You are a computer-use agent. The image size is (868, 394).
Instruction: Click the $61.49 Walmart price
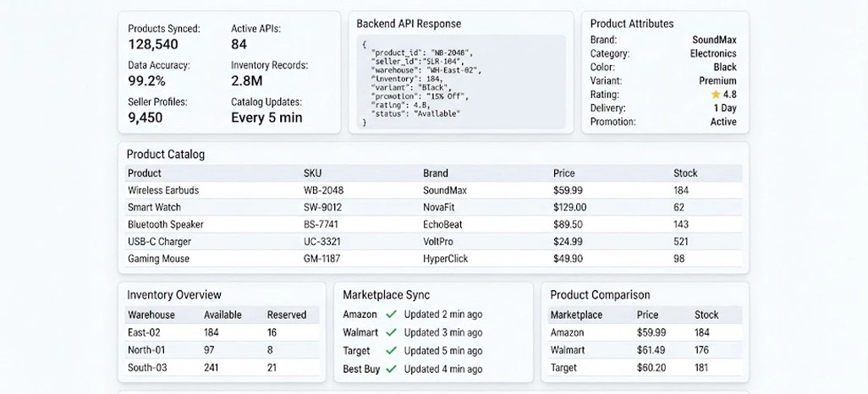tap(651, 350)
